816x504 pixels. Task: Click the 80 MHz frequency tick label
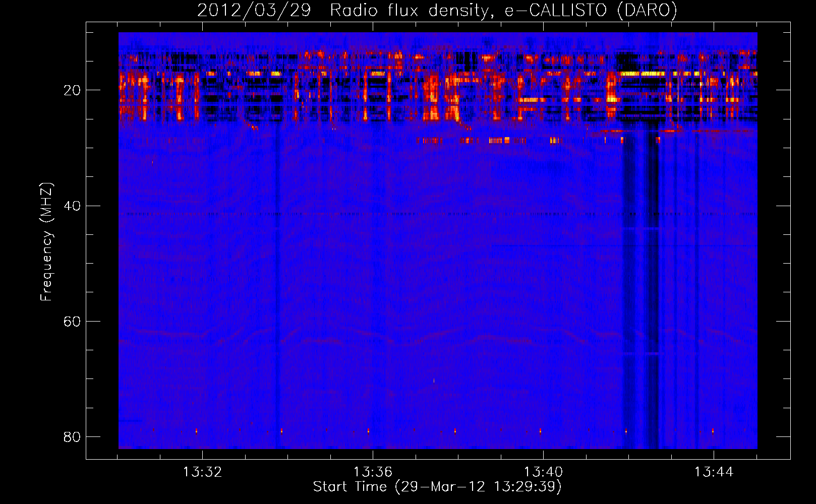click(x=72, y=436)
